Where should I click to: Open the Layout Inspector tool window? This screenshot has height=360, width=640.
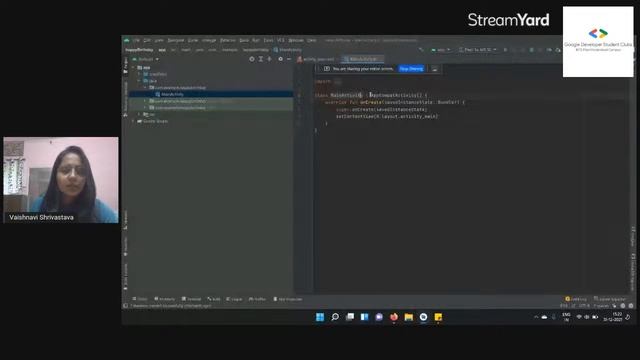[x=609, y=299]
